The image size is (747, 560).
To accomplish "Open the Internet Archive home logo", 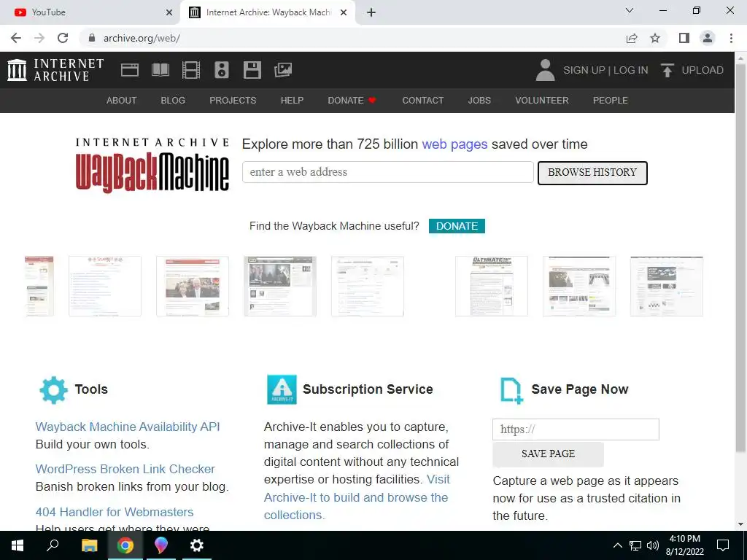I will click(55, 70).
